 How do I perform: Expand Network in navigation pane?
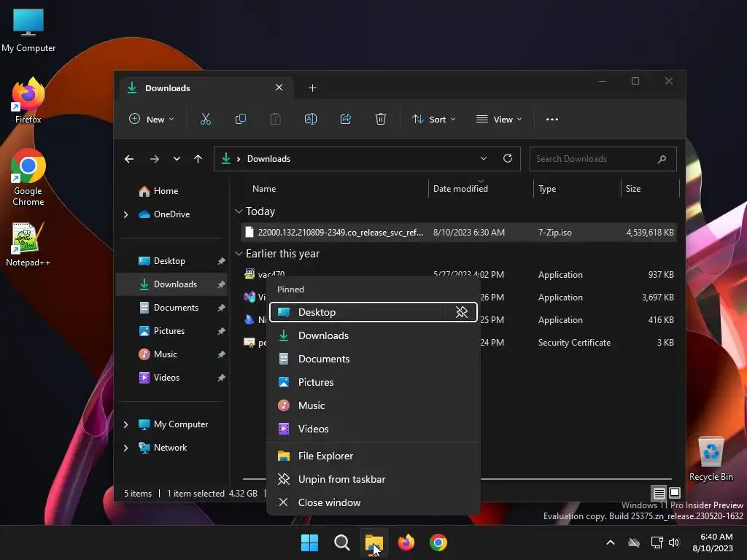tap(125, 448)
